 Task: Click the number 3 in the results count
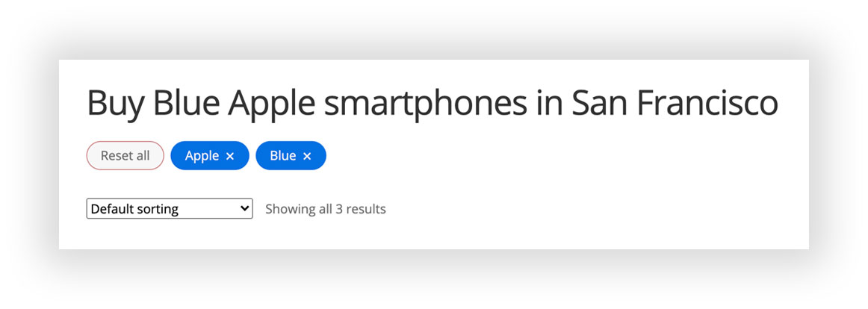tap(339, 209)
